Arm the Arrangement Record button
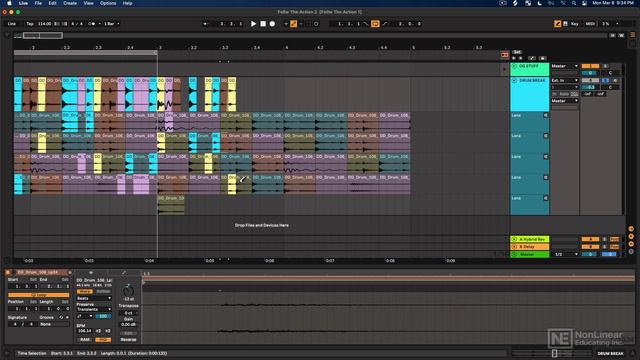 [x=272, y=24]
